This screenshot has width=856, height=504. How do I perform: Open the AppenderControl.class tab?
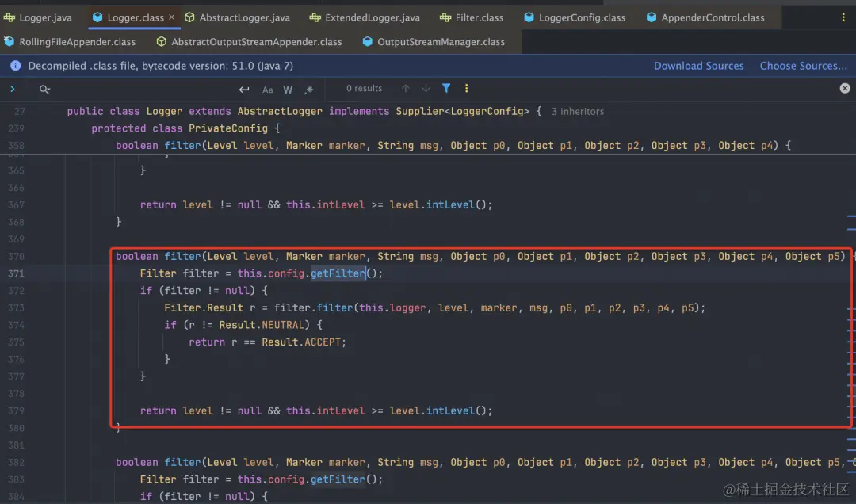click(705, 17)
